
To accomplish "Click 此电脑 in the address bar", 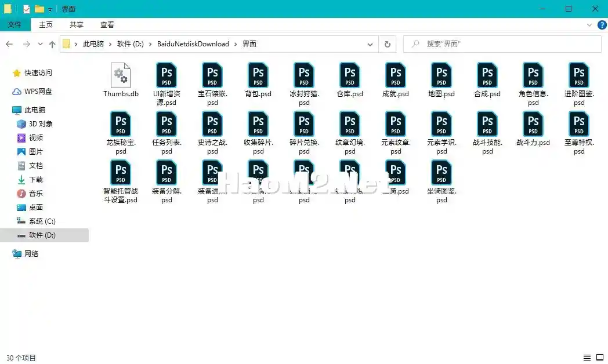I will [93, 44].
